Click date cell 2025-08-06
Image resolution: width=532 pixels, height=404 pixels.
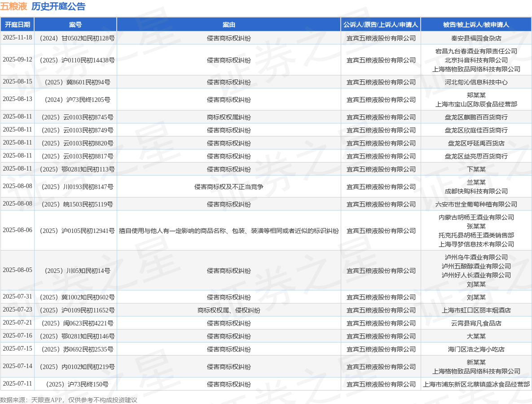pos(18,230)
